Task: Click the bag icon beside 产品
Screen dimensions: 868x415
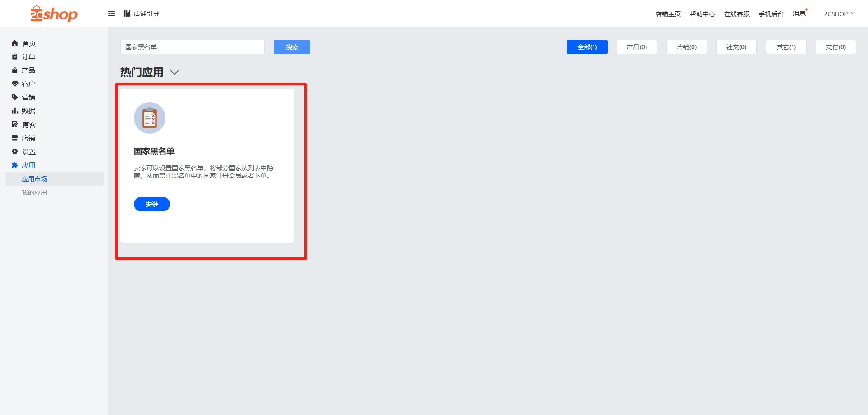Action: pos(14,70)
